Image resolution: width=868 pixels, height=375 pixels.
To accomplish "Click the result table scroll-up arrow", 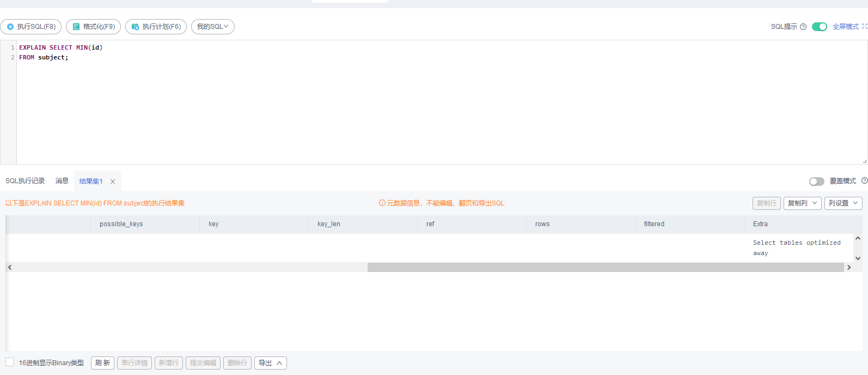I will tap(858, 238).
